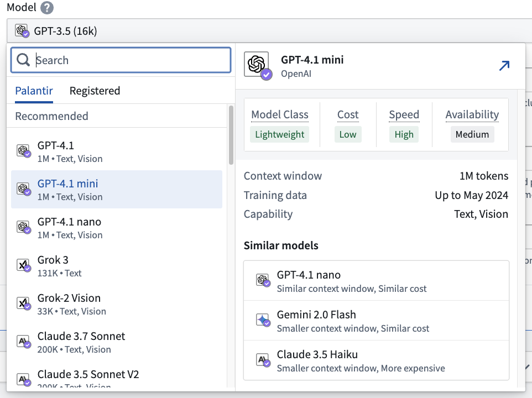This screenshot has height=398, width=532.
Task: Click the Up to May 2024 value
Action: pos(472,195)
